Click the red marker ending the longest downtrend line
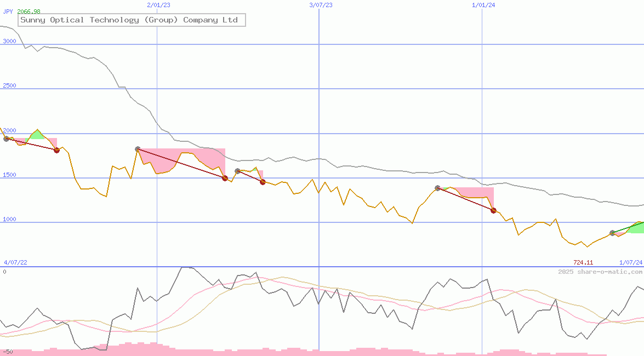Viewport: 644px width, 356px height. [225, 178]
